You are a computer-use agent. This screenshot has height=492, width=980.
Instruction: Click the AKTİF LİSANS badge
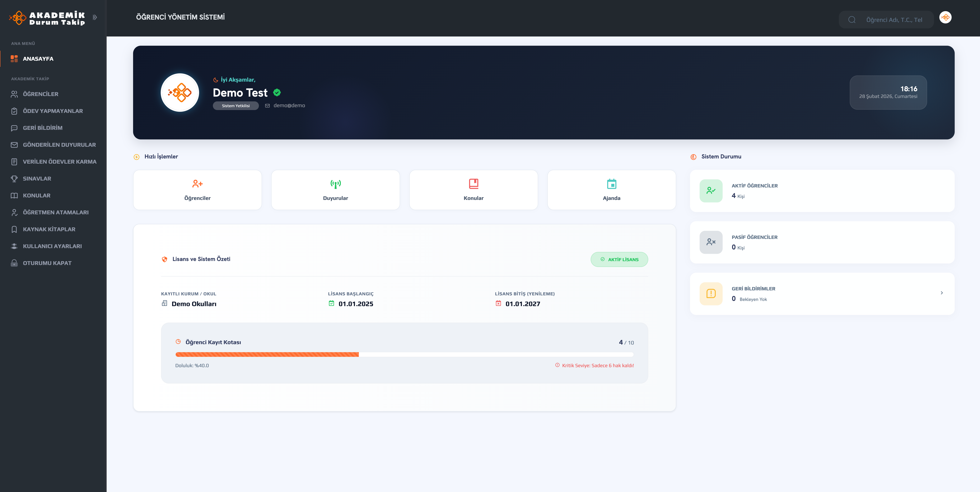[619, 259]
